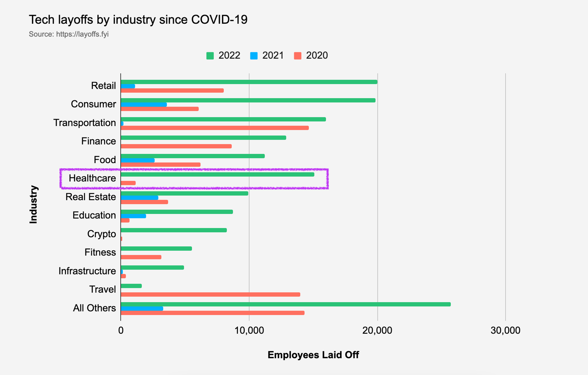This screenshot has height=375, width=588.
Task: Click the green 2022 legend swatch
Action: pos(210,56)
